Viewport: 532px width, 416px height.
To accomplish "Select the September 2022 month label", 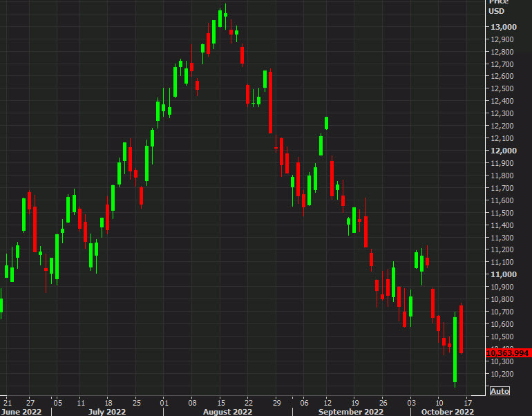I will 351,412.
